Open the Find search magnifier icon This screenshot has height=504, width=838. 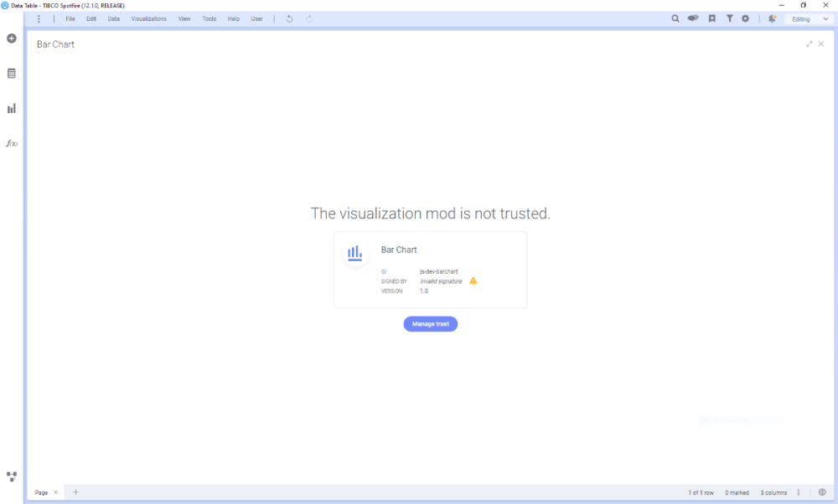[x=675, y=18]
